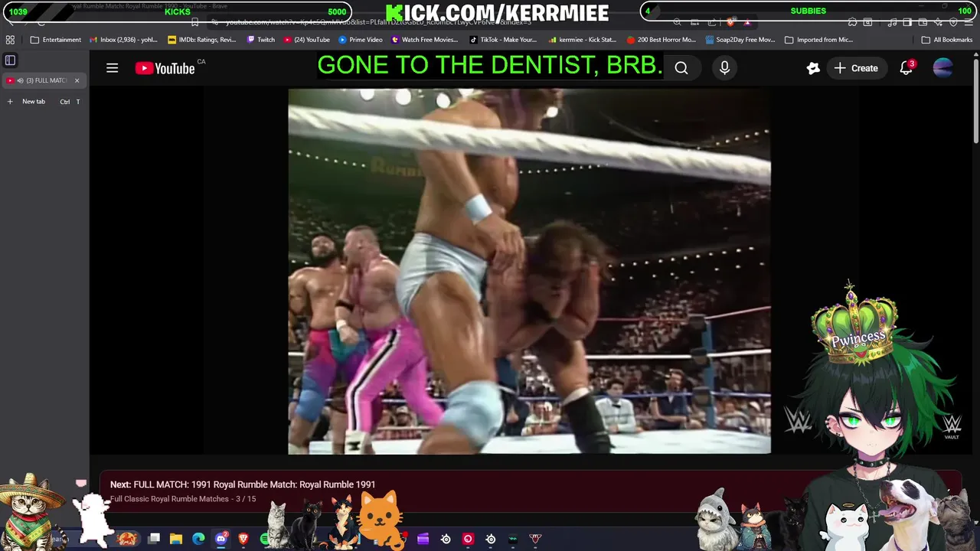Open Task View from the taskbar
The image size is (980, 551).
click(x=153, y=539)
